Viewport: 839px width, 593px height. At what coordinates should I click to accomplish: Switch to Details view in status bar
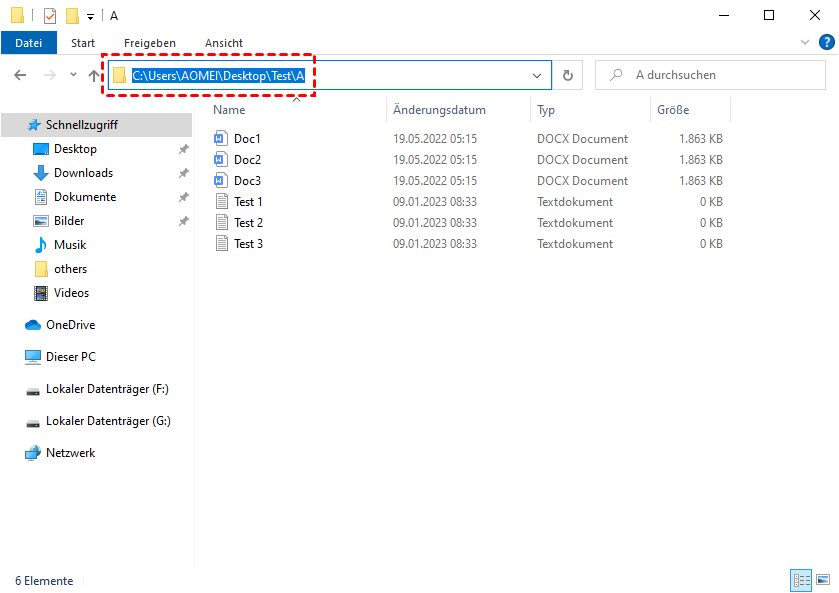pyautogui.click(x=801, y=580)
